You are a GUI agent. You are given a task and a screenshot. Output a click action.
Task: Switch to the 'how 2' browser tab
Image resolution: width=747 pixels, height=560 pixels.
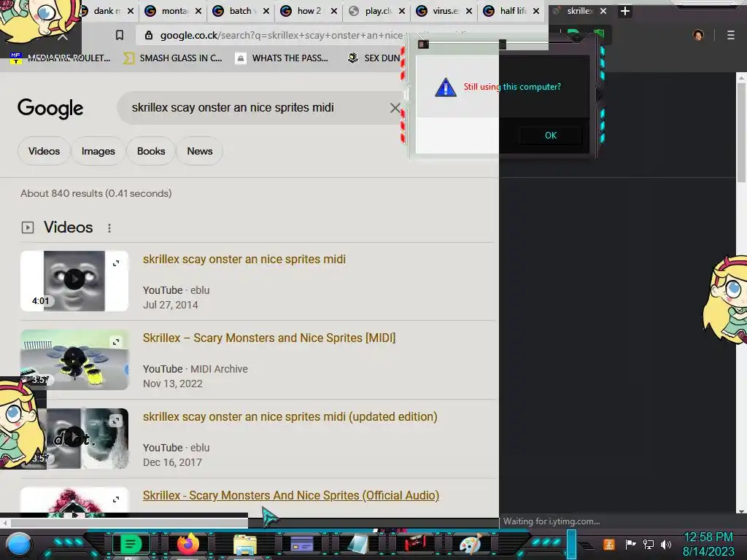[x=309, y=11]
